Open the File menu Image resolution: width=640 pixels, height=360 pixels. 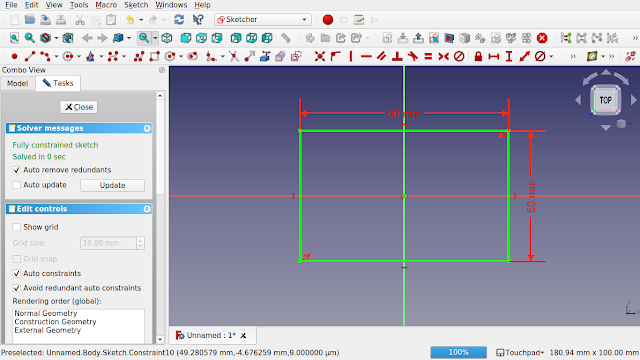pyautogui.click(x=11, y=5)
